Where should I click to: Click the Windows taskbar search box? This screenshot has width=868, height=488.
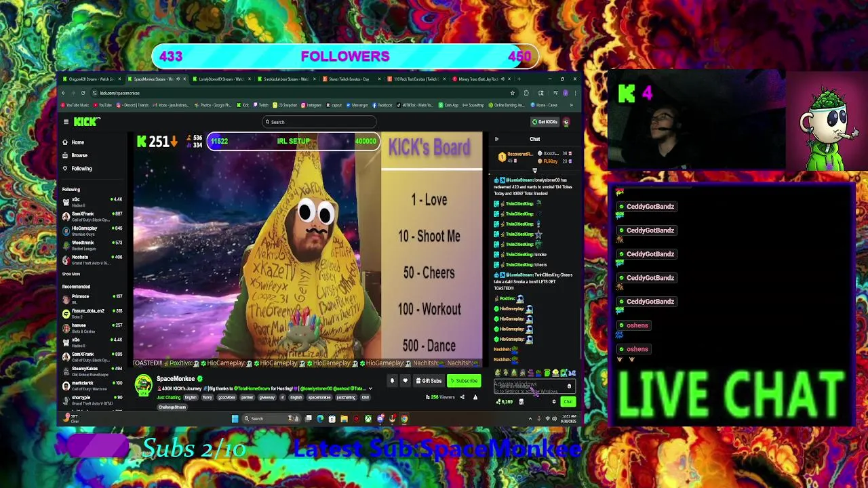pos(272,419)
